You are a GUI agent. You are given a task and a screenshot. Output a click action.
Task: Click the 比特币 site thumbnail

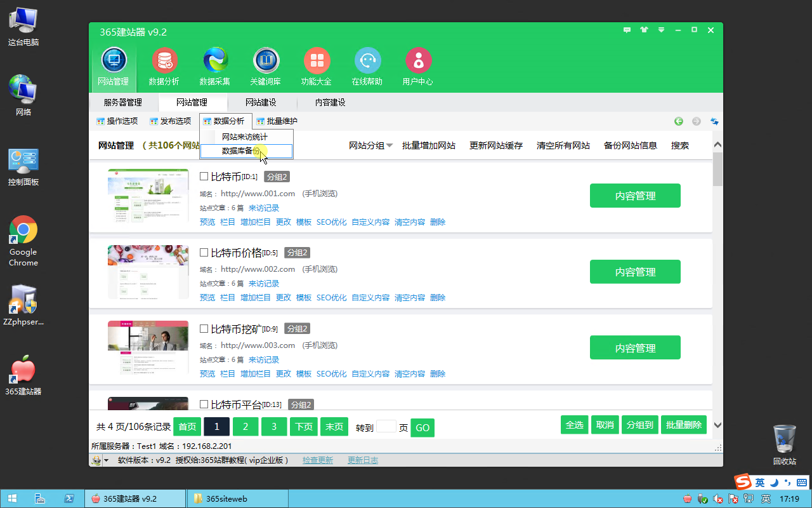(148, 196)
